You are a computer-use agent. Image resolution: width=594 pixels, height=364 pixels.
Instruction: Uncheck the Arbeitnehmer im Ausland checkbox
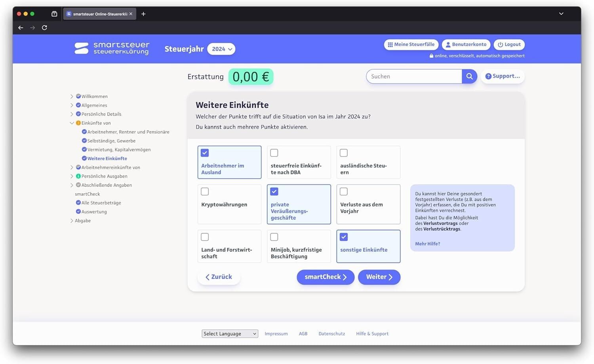tap(205, 153)
